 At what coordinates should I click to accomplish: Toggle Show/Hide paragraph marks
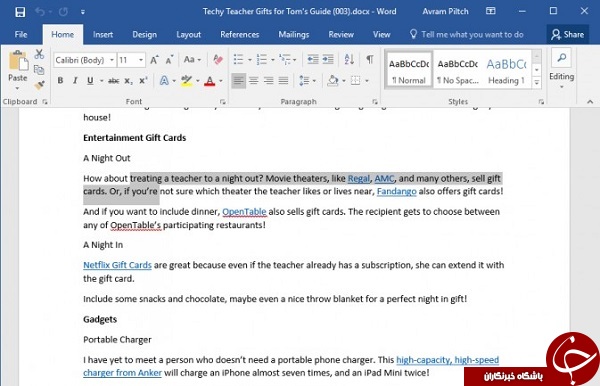(370, 60)
